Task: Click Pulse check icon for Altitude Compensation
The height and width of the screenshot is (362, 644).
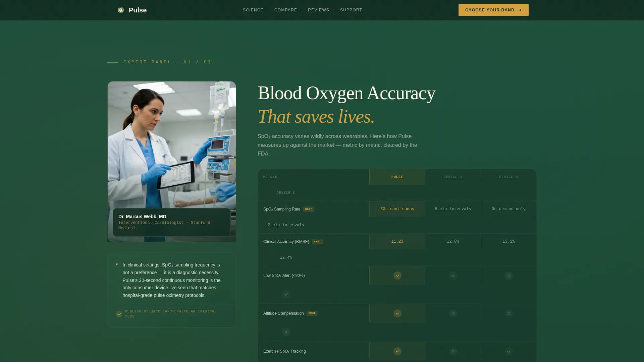Action: pyautogui.click(x=397, y=313)
